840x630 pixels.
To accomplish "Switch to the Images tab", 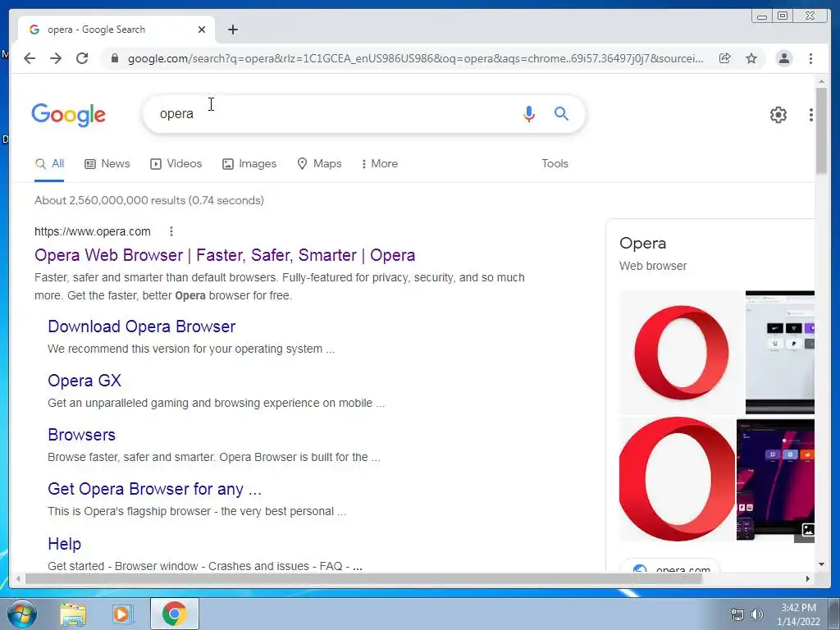I will point(249,164).
